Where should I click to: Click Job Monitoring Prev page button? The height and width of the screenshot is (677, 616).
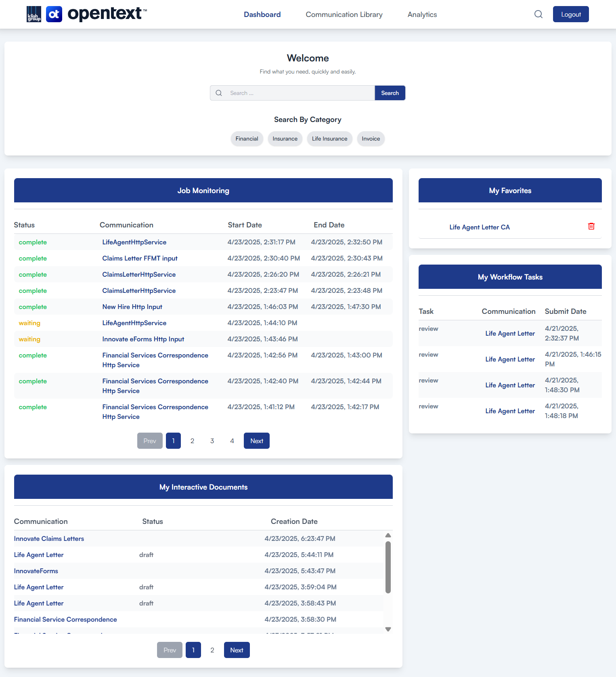point(150,441)
